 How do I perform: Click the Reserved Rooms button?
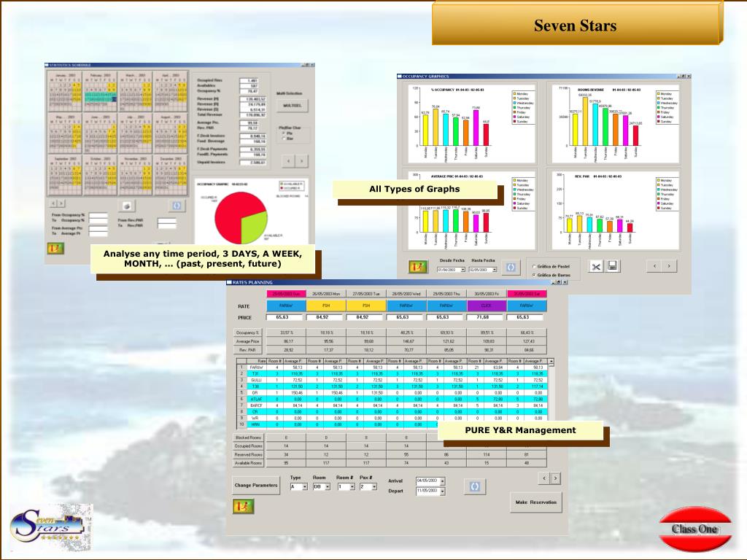coord(249,455)
